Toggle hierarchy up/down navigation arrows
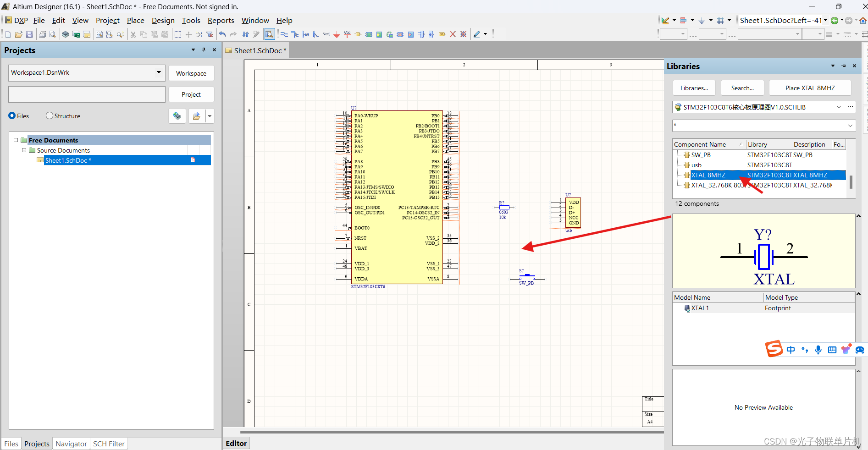The image size is (868, 450). click(246, 34)
